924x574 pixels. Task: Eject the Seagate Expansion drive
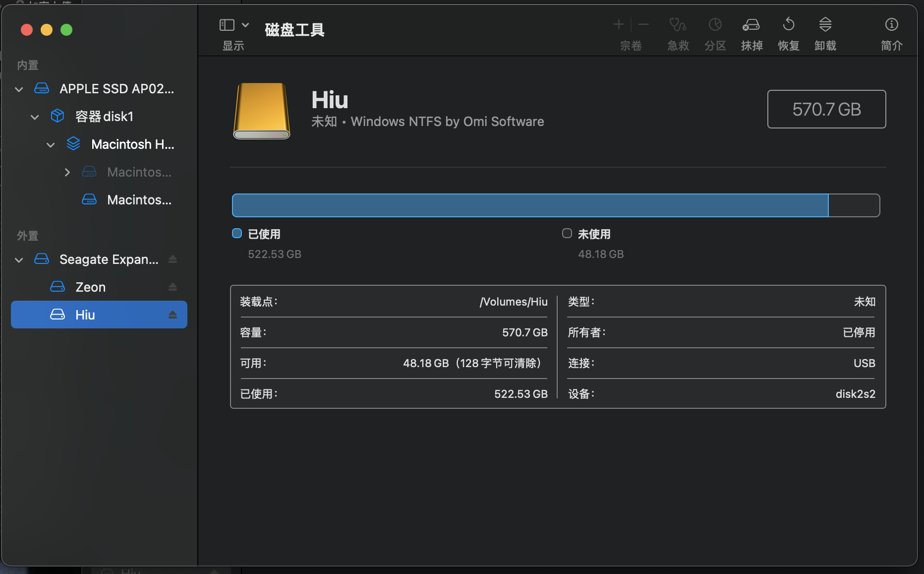pos(173,259)
